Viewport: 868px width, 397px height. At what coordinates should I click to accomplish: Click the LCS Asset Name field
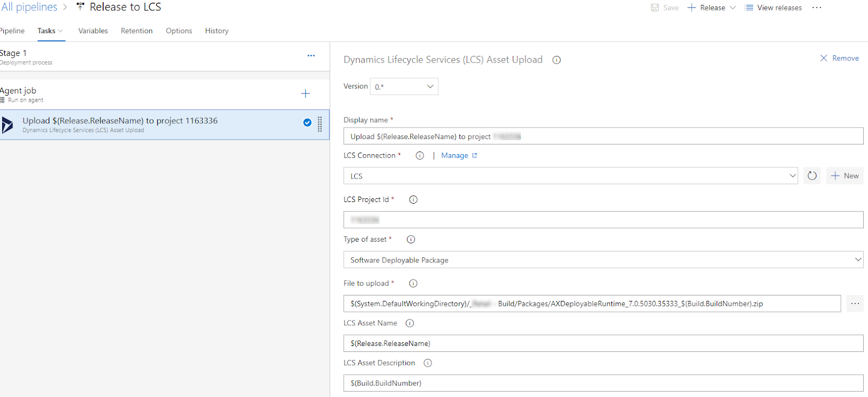603,344
